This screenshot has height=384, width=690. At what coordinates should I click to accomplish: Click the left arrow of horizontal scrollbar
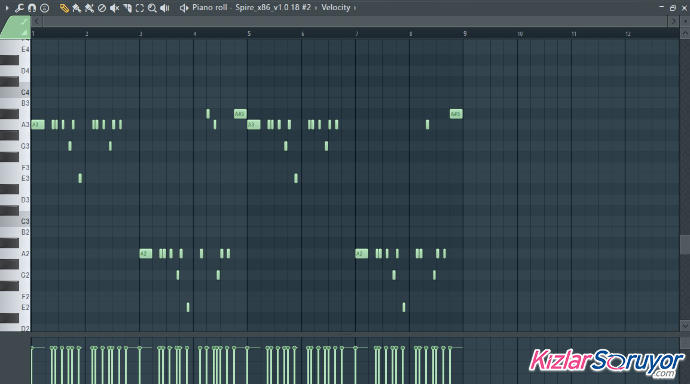[x=37, y=21]
